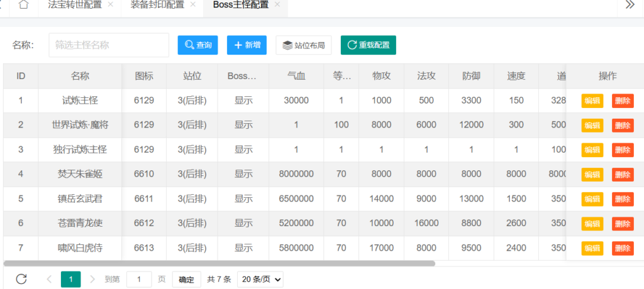The image size is (644, 289).
Task: Select the 镇岳玄武君 name cell
Action: click(80, 199)
